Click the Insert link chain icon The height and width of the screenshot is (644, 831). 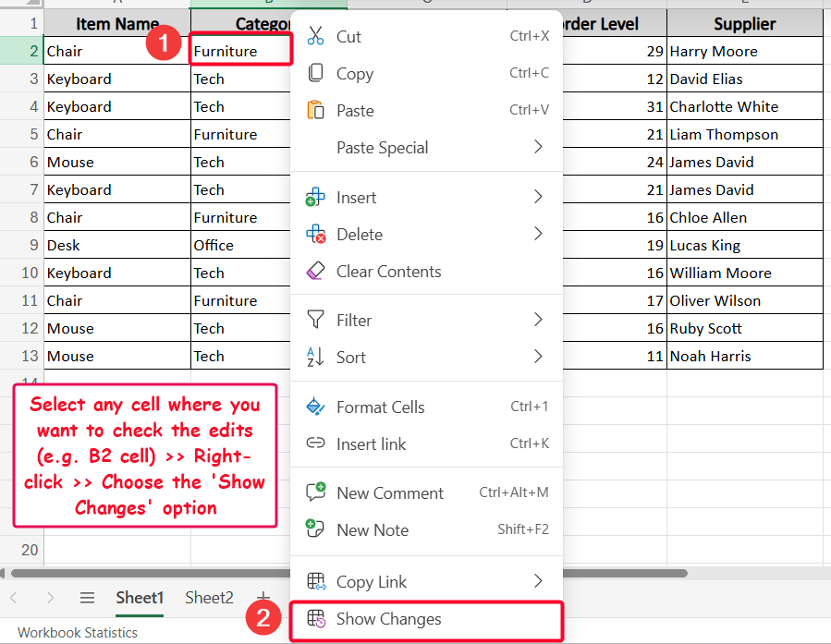click(x=314, y=444)
